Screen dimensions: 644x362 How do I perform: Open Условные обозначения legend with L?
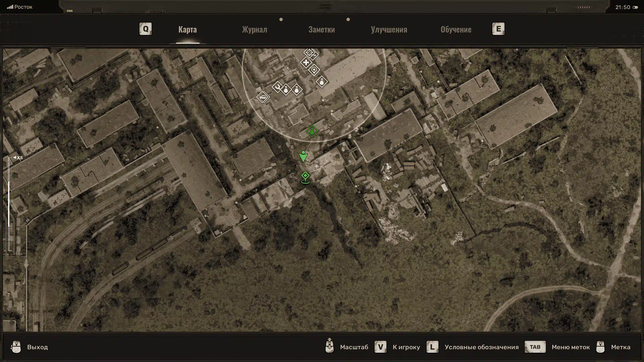(x=432, y=347)
